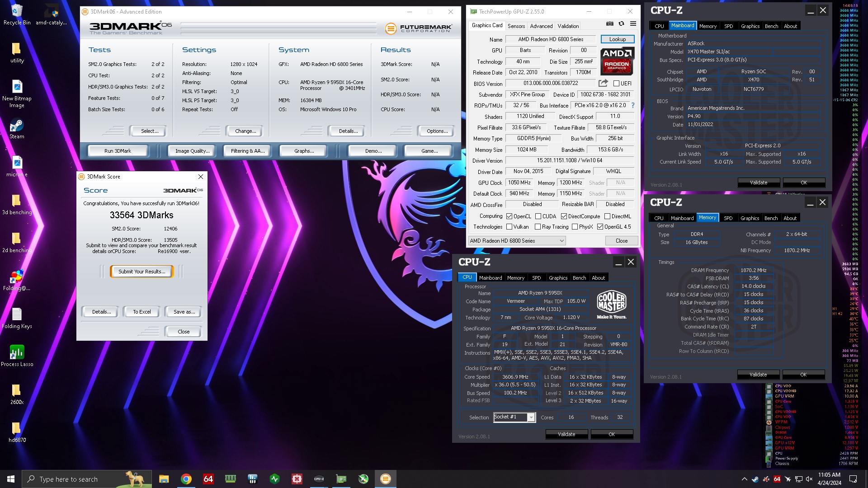Click the BIOS share/export icon in GPU-Z
Screen dimensions: 868x488
click(x=603, y=83)
